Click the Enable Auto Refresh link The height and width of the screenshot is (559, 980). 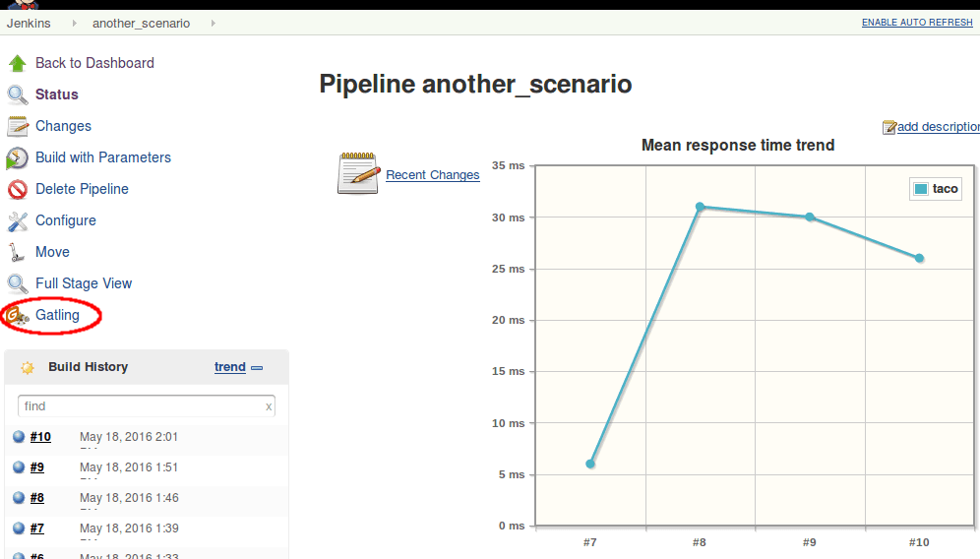click(x=916, y=23)
